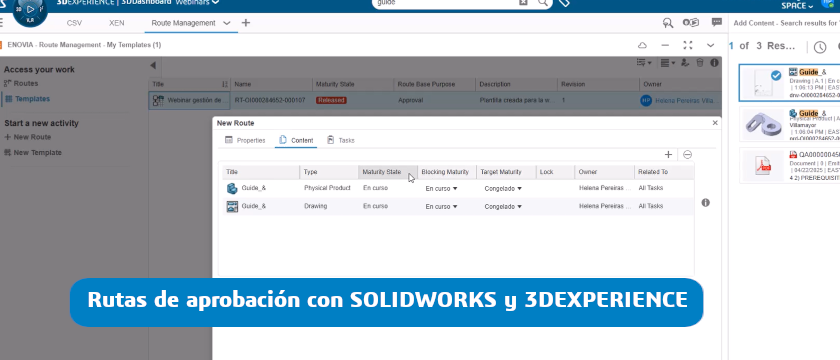Close the New Route dialog
The image size is (840, 360).
click(x=715, y=123)
